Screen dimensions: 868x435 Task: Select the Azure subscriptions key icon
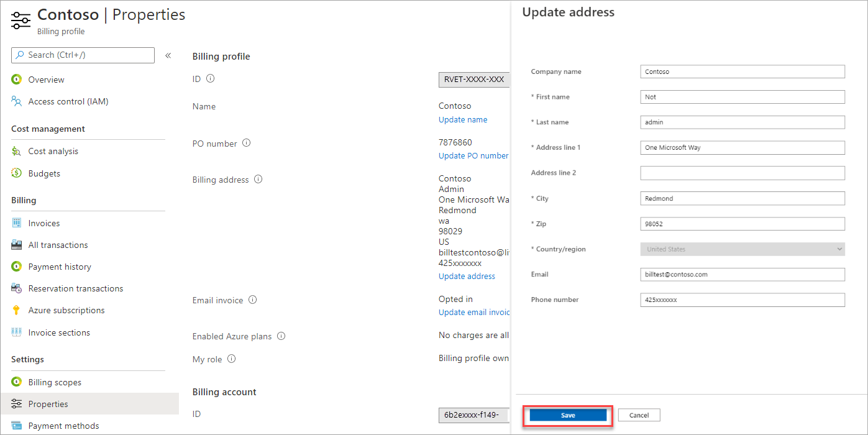tap(17, 310)
